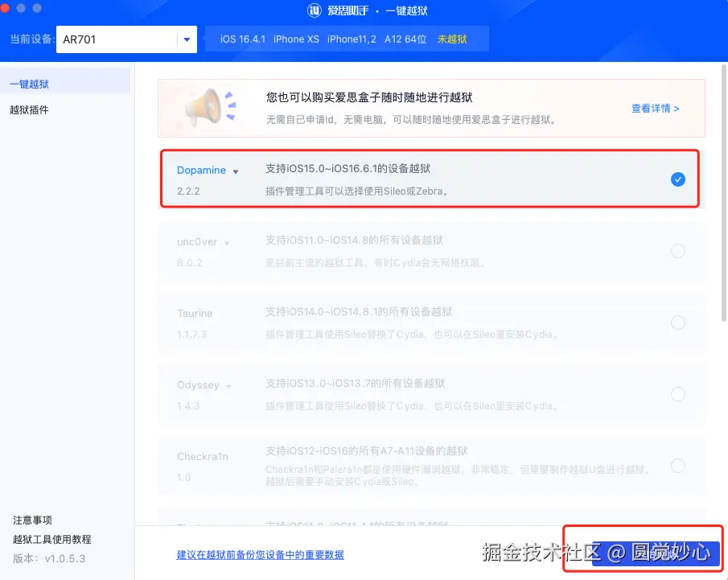The width and height of the screenshot is (728, 580).
Task: Open the 越狱工具使用教程 link
Action: click(52, 539)
